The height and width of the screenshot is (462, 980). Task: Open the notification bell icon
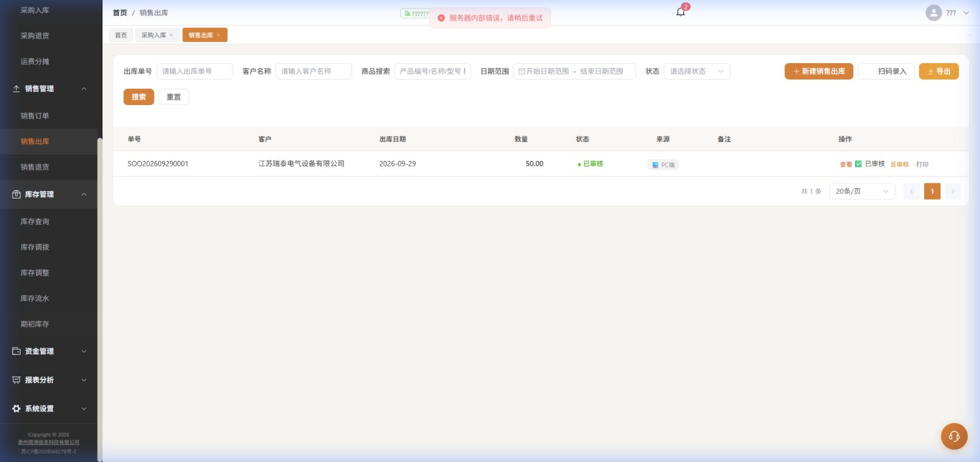(680, 12)
